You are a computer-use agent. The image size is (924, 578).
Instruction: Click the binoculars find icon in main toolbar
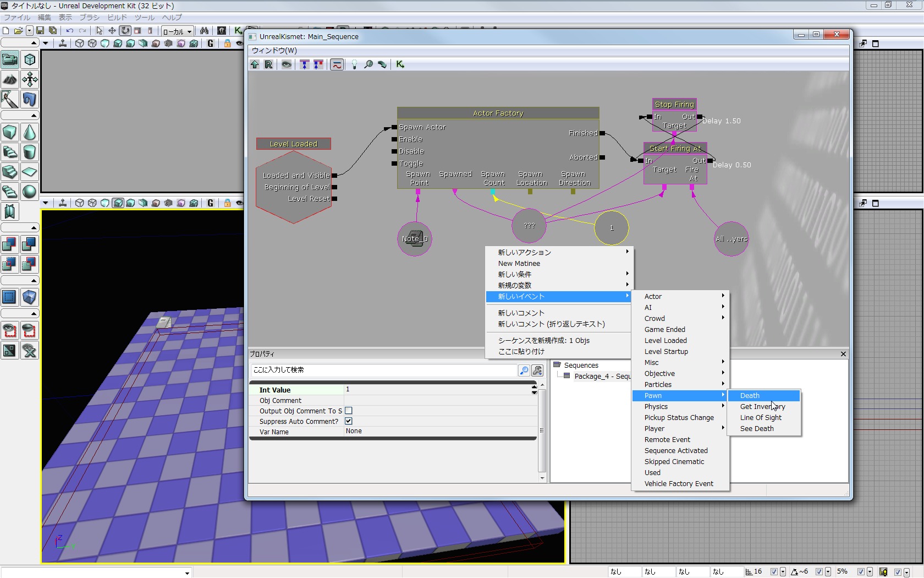click(204, 31)
